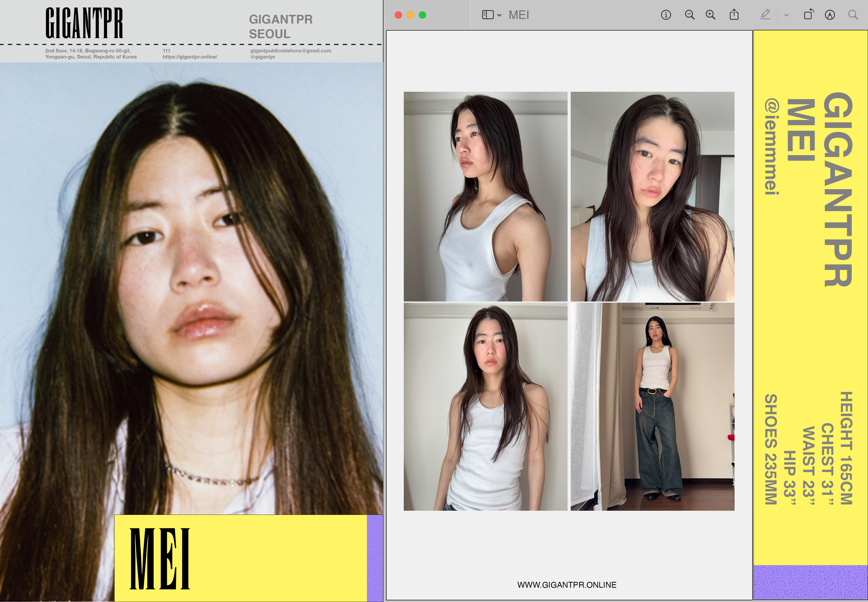This screenshot has width=868, height=602.
Task: Click the gigantpr.online URL in header
Action: pyautogui.click(x=190, y=57)
